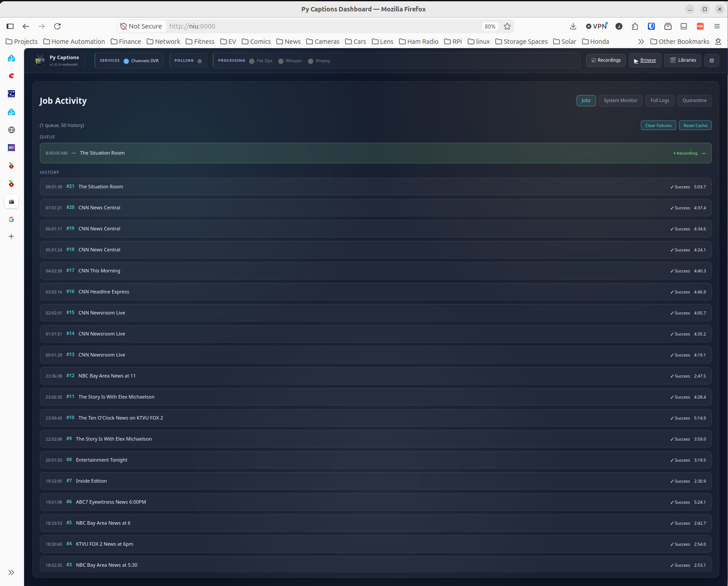Open the Libraries page
Screen dimensions: 728x586
point(683,60)
